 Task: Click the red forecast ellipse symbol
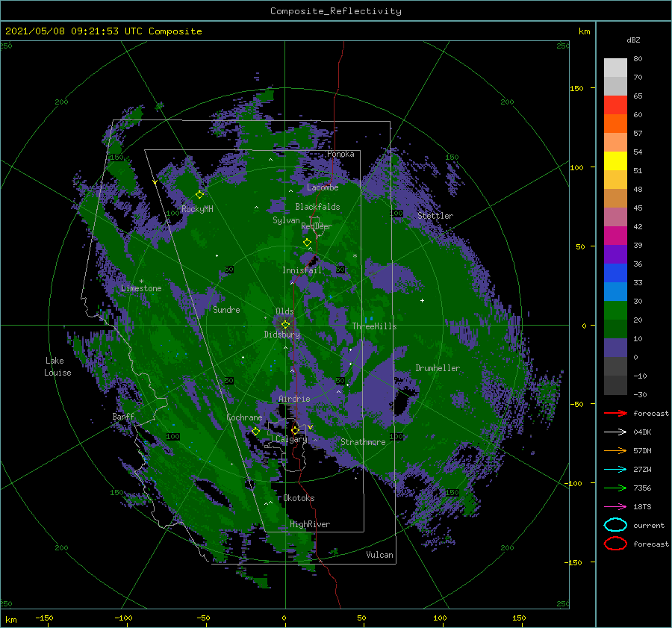615,544
